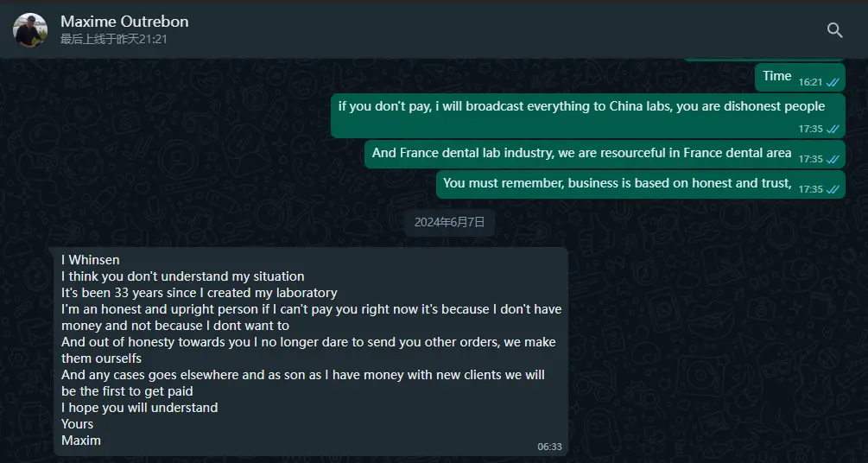
Task: Click the search magnifier icon in chat header
Action: coord(835,30)
